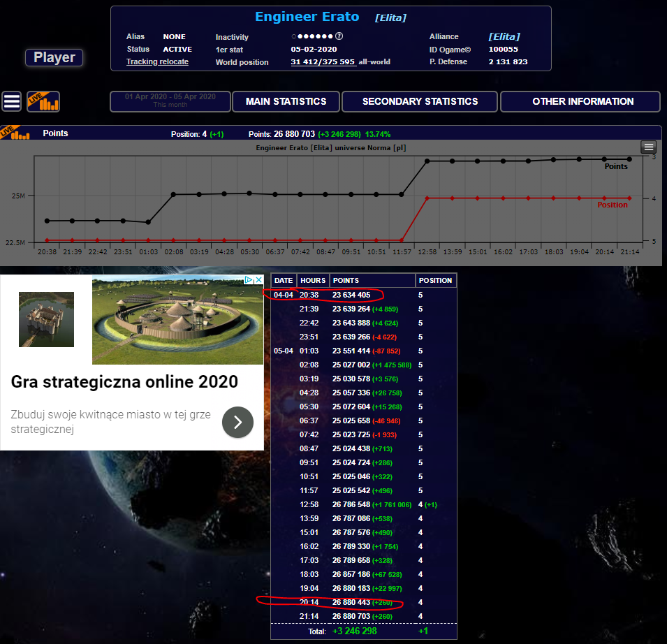Open the MAIN STATISTICS tab
667x644 pixels.
[x=286, y=101]
